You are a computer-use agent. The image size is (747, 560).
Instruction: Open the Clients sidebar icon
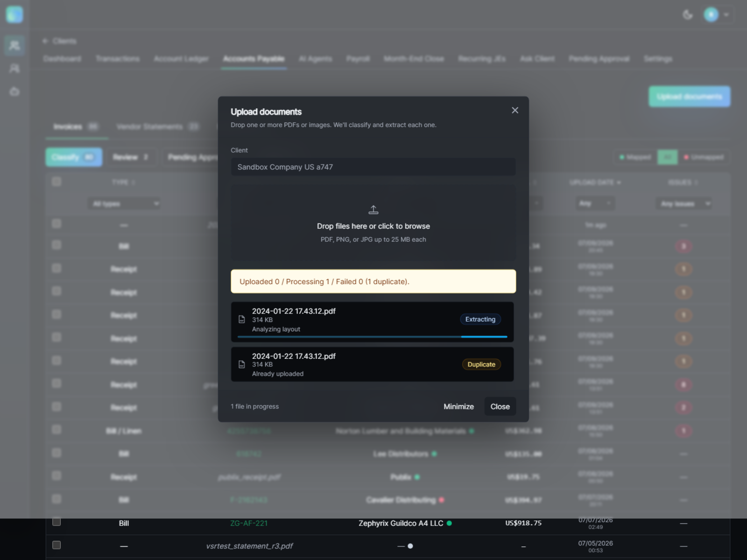14,45
